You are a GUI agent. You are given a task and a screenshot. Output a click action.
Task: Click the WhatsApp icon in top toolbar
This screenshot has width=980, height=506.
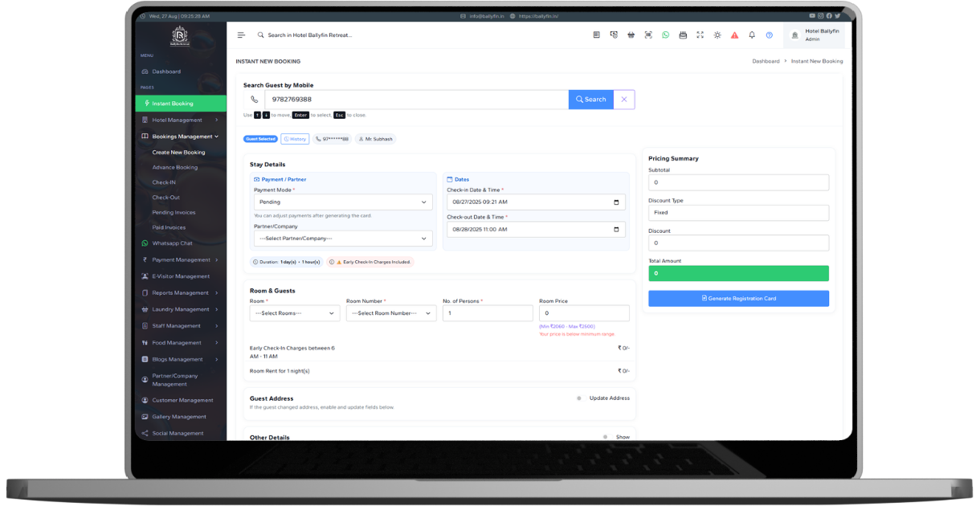click(665, 35)
